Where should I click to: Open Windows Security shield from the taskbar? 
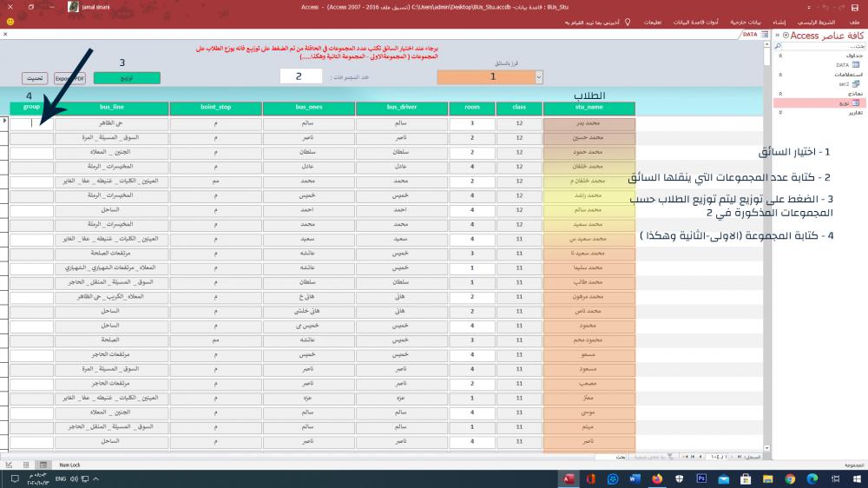pyautogui.click(x=680, y=478)
